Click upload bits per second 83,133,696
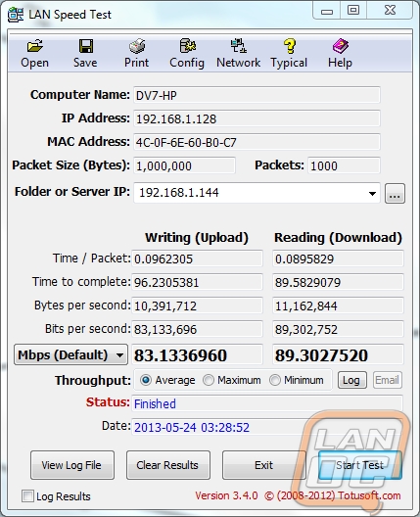Image resolution: width=420 pixels, height=517 pixels. (197, 329)
